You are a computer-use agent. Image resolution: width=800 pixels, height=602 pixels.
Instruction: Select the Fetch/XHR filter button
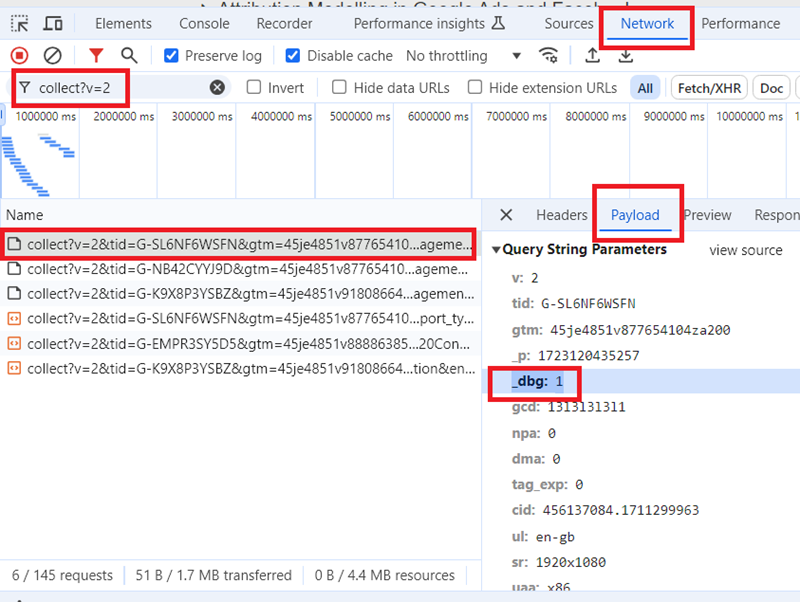click(x=708, y=87)
